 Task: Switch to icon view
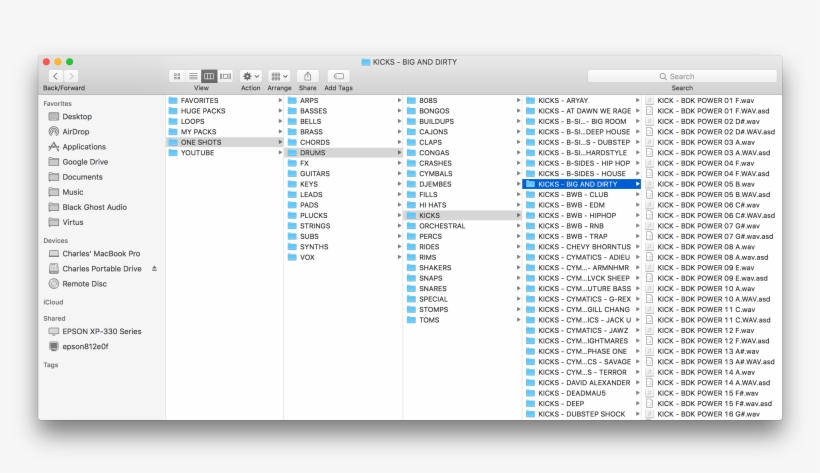click(177, 76)
